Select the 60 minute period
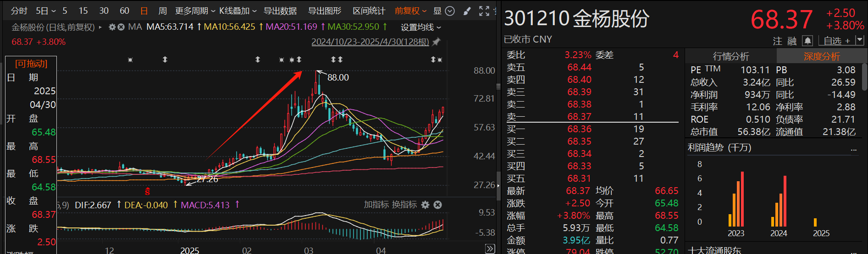The image size is (868, 254). [124, 11]
